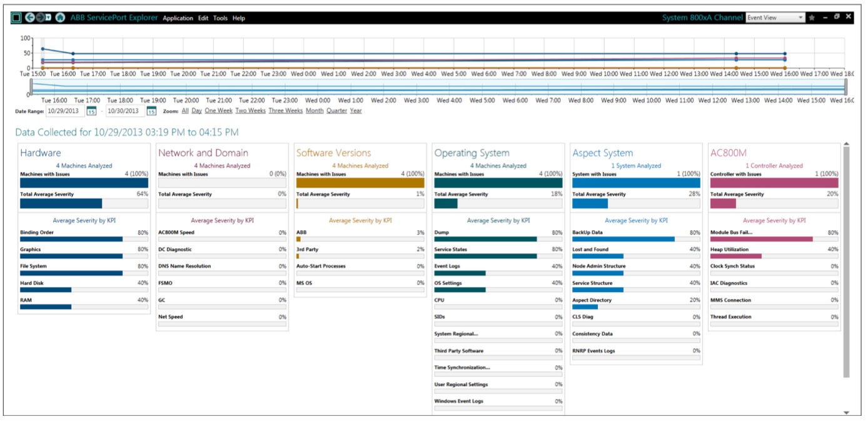Viewport: 868px width, 424px height.
Task: Open the AC800M panel heading
Action: 729,153
